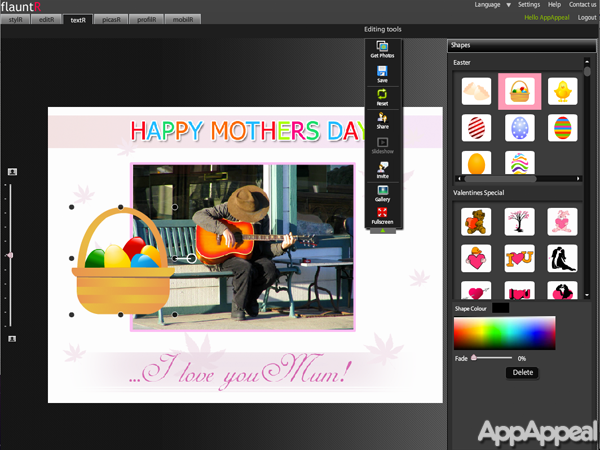600x450 pixels.
Task: Reset the canvas with Reset icon
Action: [382, 97]
